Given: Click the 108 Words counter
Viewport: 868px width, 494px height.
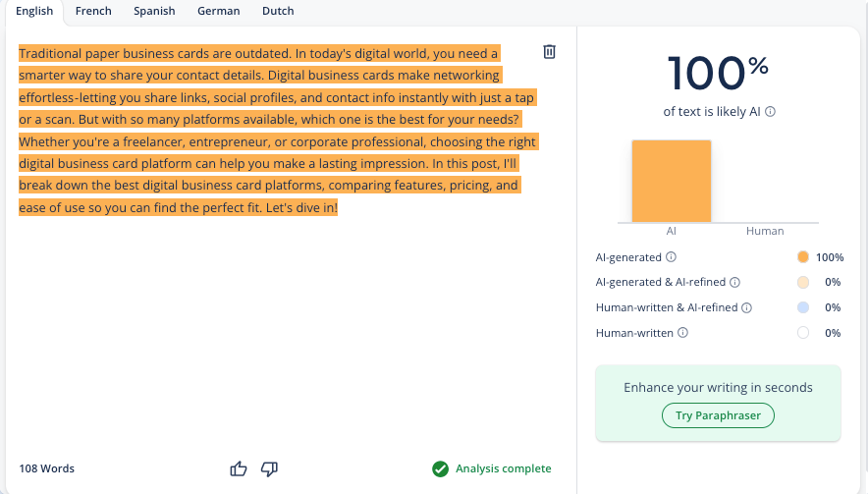Looking at the screenshot, I should point(46,468).
